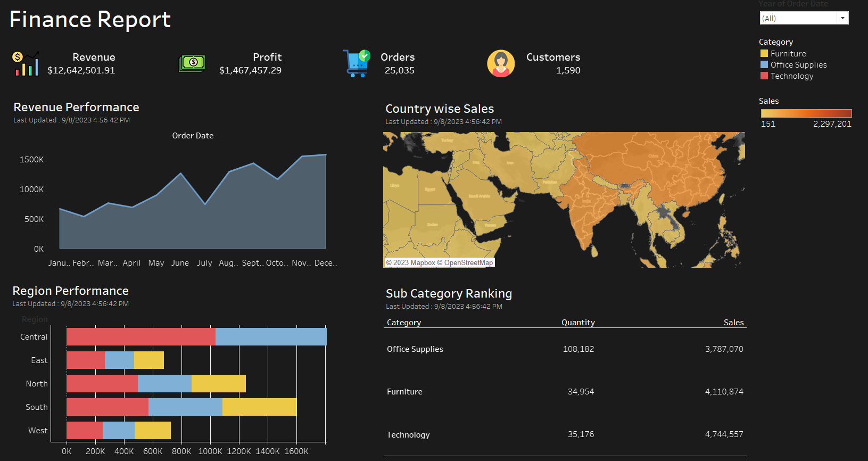Click the Furniture yellow legend swatch

pyautogui.click(x=764, y=53)
